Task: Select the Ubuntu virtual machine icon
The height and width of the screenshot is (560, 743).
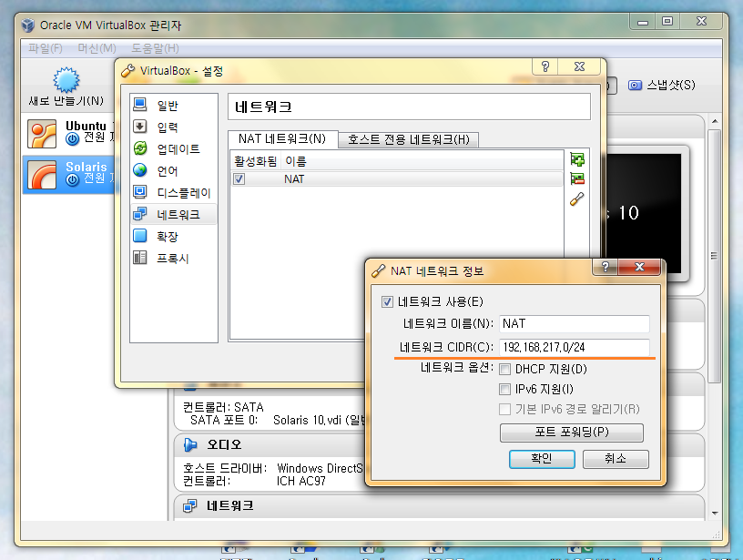Action: [42, 134]
